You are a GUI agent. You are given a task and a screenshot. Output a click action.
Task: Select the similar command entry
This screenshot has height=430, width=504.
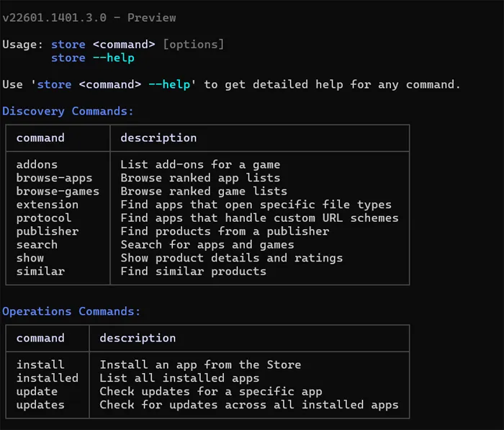pyautogui.click(x=40, y=272)
